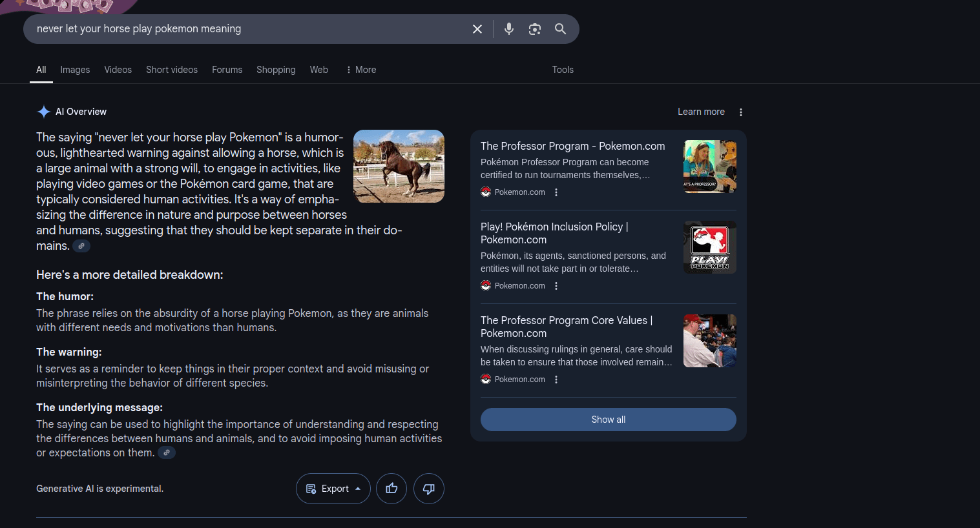The width and height of the screenshot is (980, 528).
Task: Give thumbs down to AI Overview
Action: click(x=429, y=489)
